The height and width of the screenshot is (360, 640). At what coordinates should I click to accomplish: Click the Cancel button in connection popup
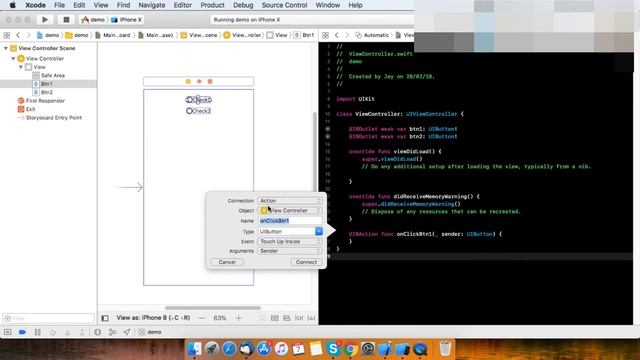227,262
